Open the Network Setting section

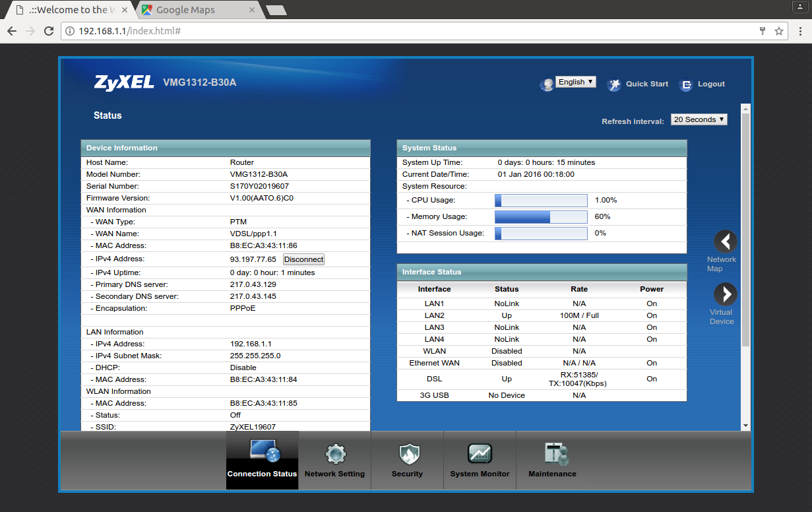(334, 460)
